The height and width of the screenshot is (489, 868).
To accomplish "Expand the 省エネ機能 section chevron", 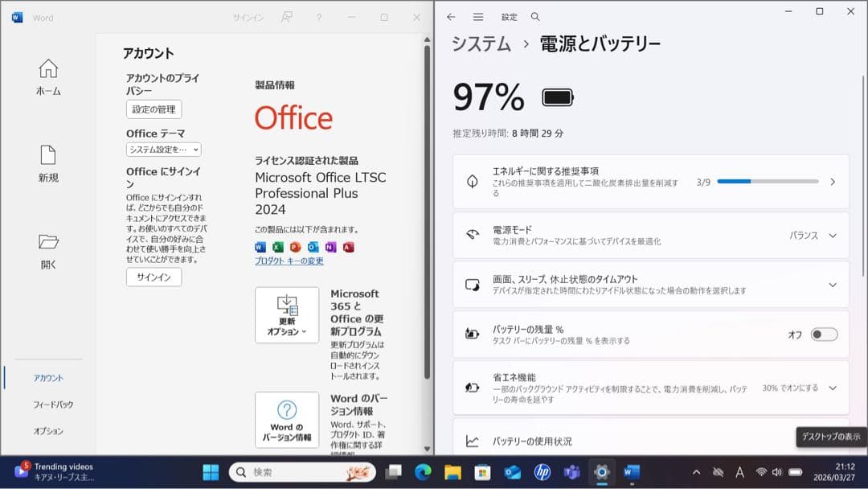I will pyautogui.click(x=833, y=388).
